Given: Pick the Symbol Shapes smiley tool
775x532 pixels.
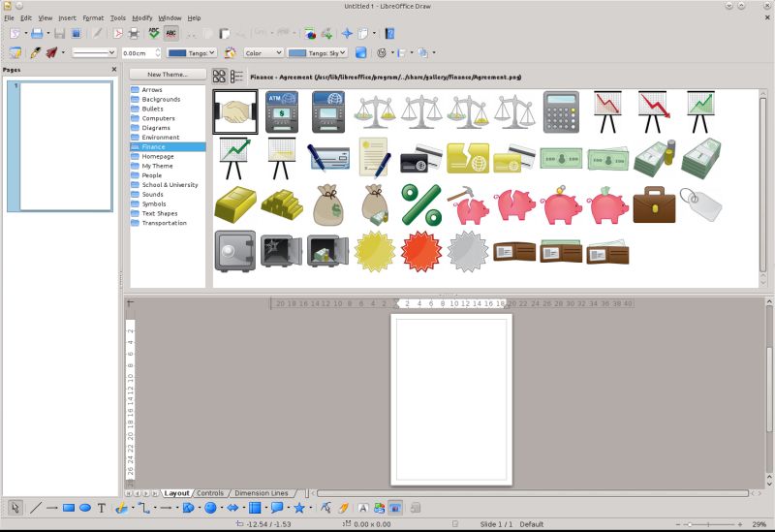Looking at the screenshot, I should coord(210,508).
